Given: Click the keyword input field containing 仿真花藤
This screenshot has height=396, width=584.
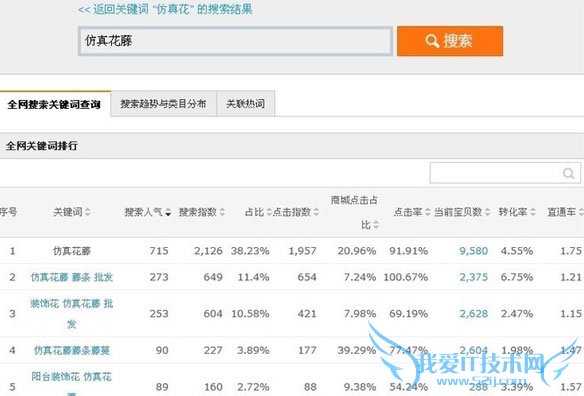Looking at the screenshot, I should [235, 41].
